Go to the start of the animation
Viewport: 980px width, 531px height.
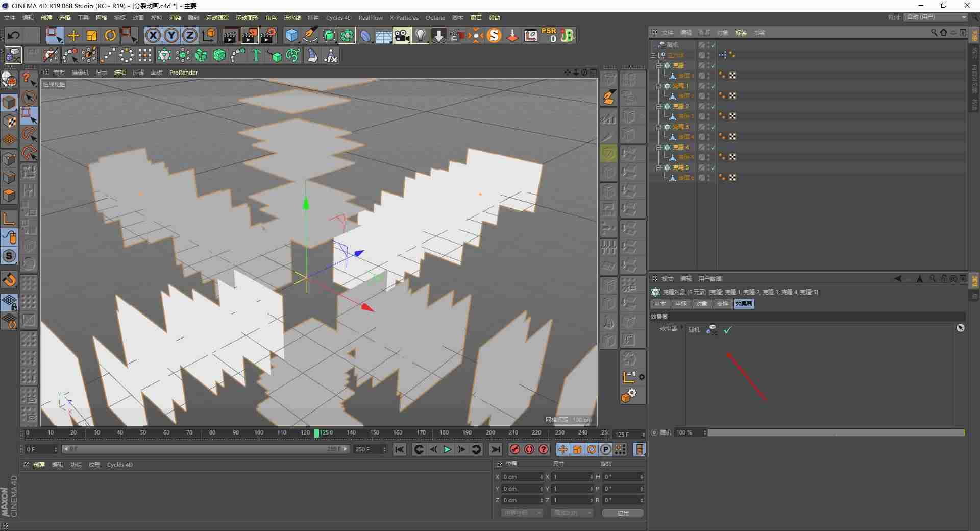pyautogui.click(x=400, y=449)
